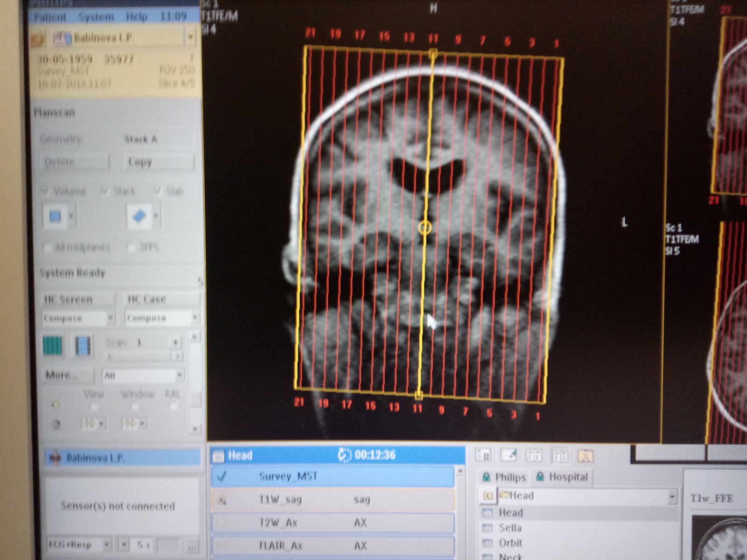Click the orange patient folder toolbar icon
Viewport: 747px width, 560px height.
pos(585,455)
